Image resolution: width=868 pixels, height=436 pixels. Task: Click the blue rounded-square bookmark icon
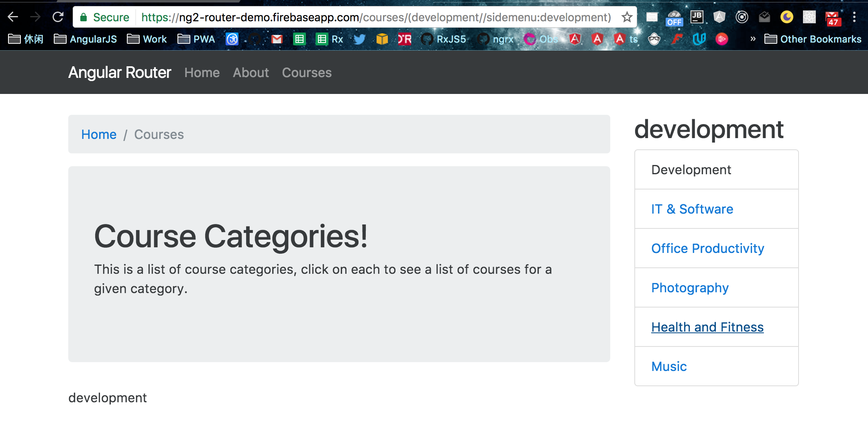point(232,39)
